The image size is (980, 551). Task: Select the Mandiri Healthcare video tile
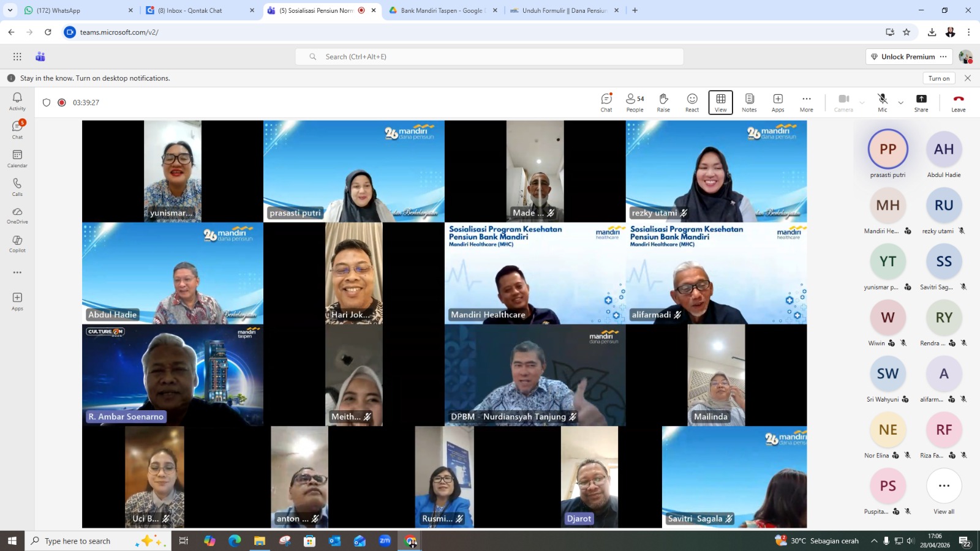(x=535, y=273)
